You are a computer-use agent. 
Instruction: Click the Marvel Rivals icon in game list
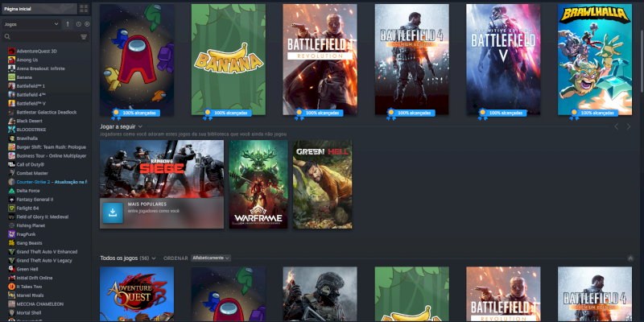[x=11, y=295]
